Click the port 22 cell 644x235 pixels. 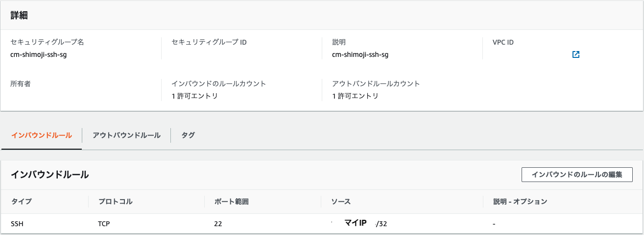pos(218,224)
